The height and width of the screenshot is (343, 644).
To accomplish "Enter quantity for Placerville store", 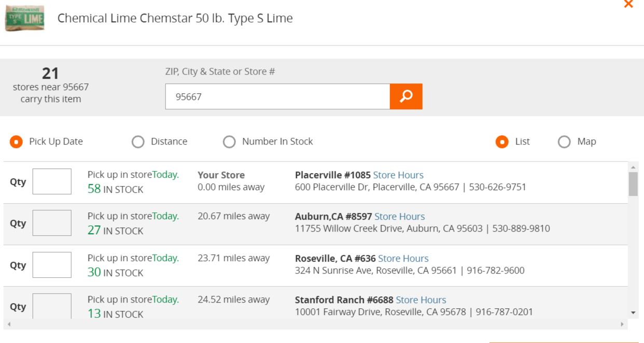I will [52, 182].
